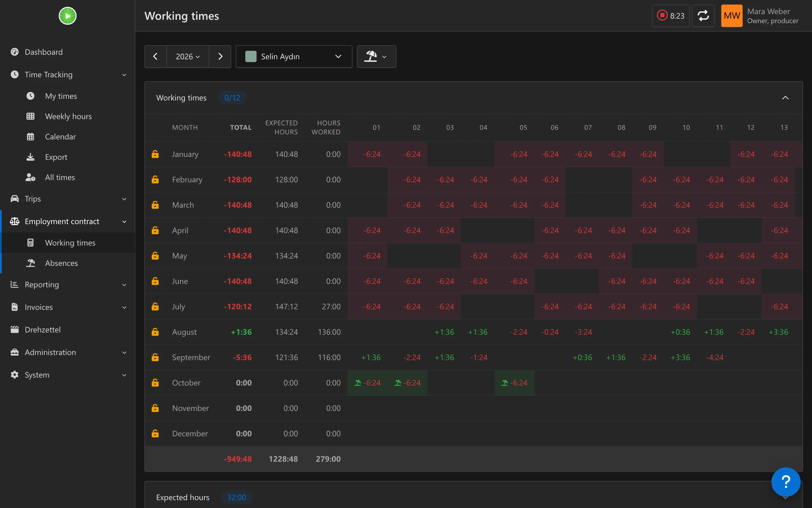
Task: Open the beach umbrella absence dropdown
Action: pyautogui.click(x=376, y=56)
